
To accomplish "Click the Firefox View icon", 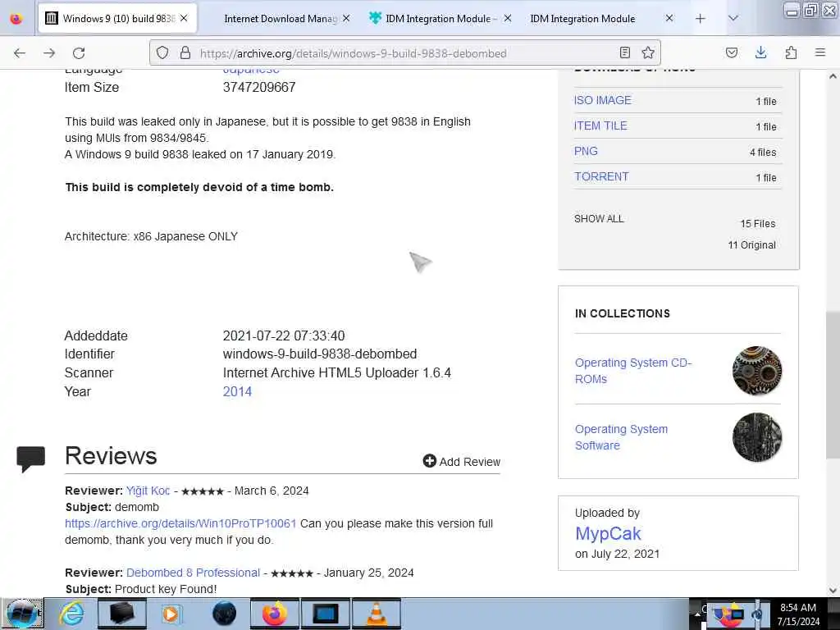I will click(x=16, y=18).
